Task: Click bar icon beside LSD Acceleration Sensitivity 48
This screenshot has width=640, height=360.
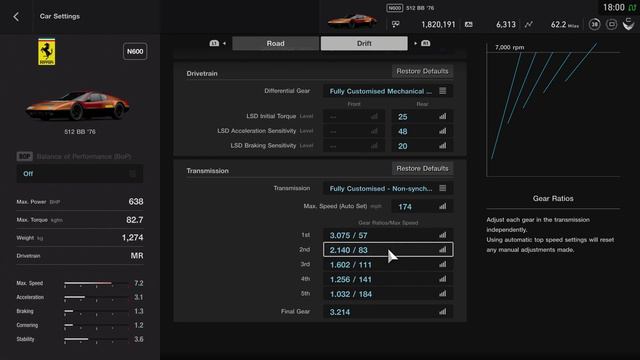Action: click(442, 131)
